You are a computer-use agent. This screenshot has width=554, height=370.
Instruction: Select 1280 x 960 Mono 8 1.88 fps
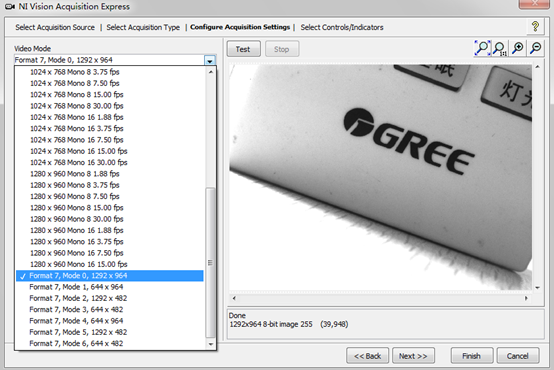tap(110, 174)
